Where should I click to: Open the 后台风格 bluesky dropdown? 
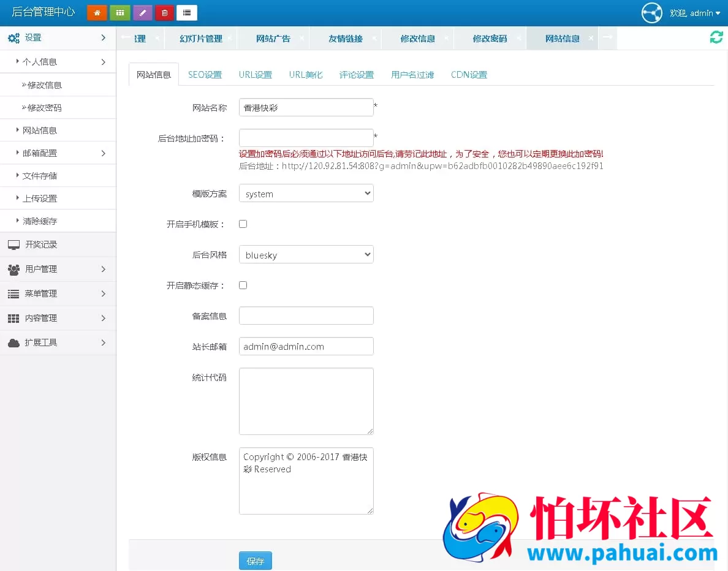tap(306, 254)
